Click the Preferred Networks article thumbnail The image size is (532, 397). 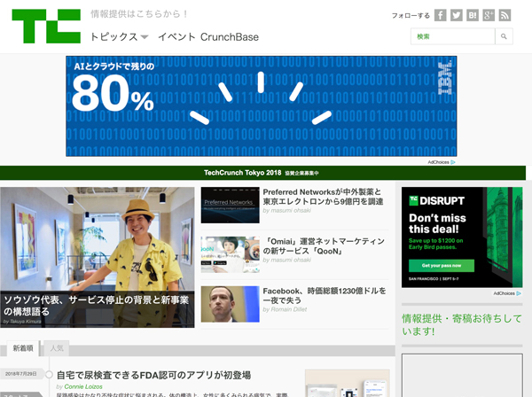pos(230,205)
